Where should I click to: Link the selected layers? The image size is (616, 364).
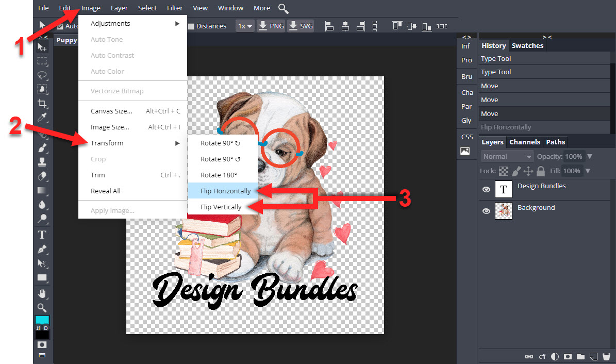tap(529, 357)
